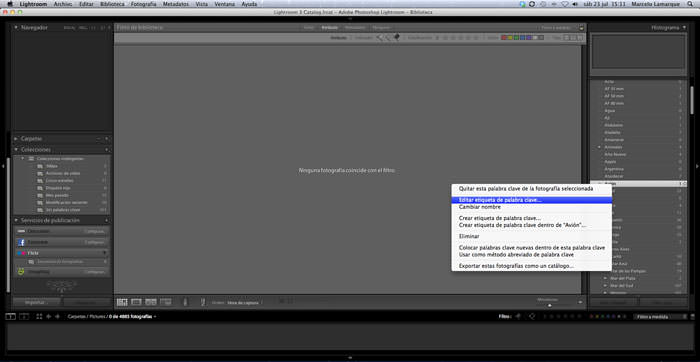The width and height of the screenshot is (700, 362).
Task: Click the keyword list vertical scrollbar
Action: click(692, 100)
